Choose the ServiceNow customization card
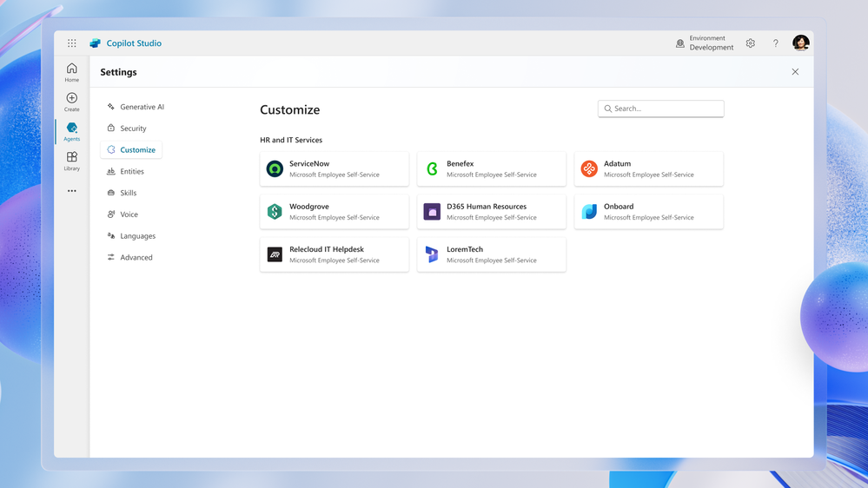 335,168
